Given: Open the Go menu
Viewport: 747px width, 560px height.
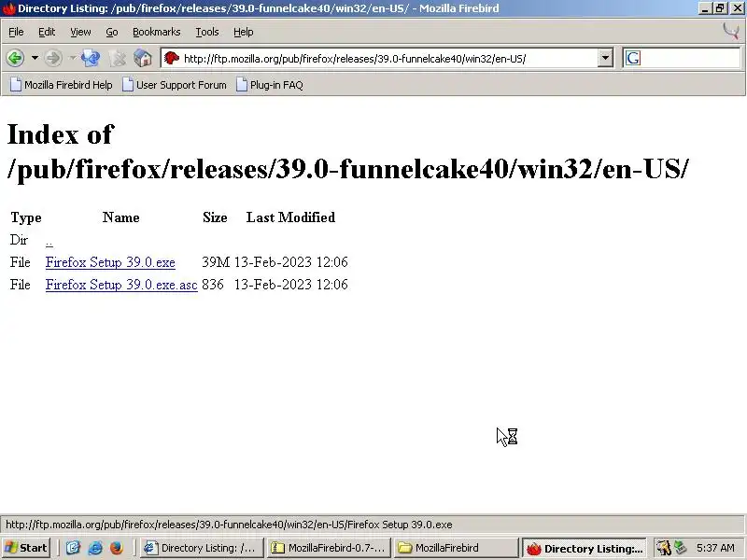Looking at the screenshot, I should 112,32.
